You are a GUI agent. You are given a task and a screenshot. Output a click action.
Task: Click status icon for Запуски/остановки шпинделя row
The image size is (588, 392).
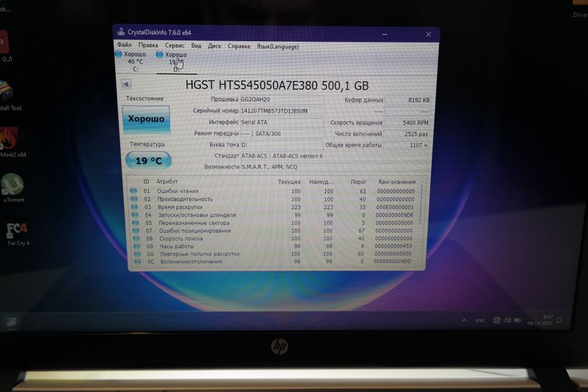[x=135, y=215]
